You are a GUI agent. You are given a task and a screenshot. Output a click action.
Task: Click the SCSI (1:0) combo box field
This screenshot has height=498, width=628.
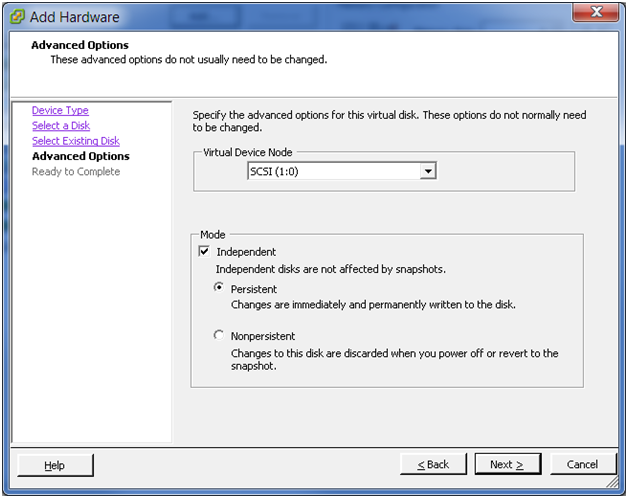(x=342, y=171)
